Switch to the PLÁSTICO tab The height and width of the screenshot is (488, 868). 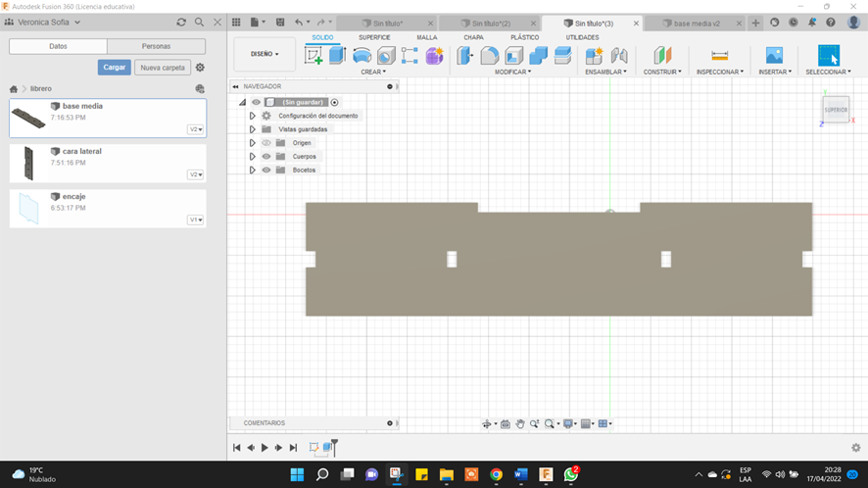pyautogui.click(x=524, y=37)
